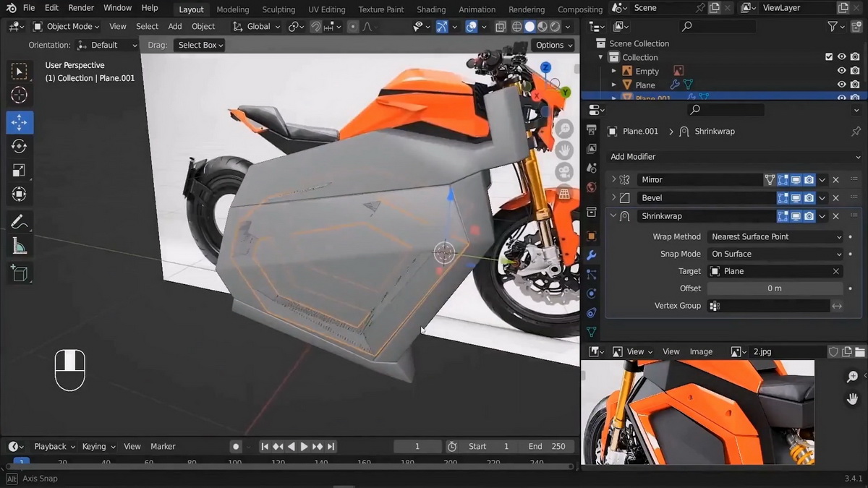This screenshot has height=488, width=868.
Task: Select the Measure tool
Action: click(x=20, y=247)
